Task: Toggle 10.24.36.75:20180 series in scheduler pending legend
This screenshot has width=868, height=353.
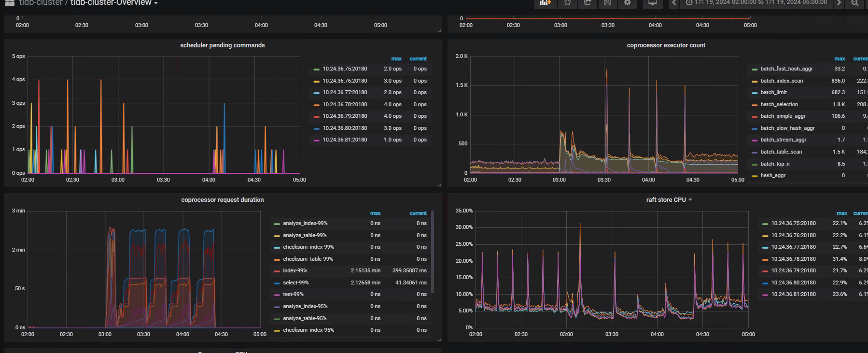Action: [x=345, y=69]
